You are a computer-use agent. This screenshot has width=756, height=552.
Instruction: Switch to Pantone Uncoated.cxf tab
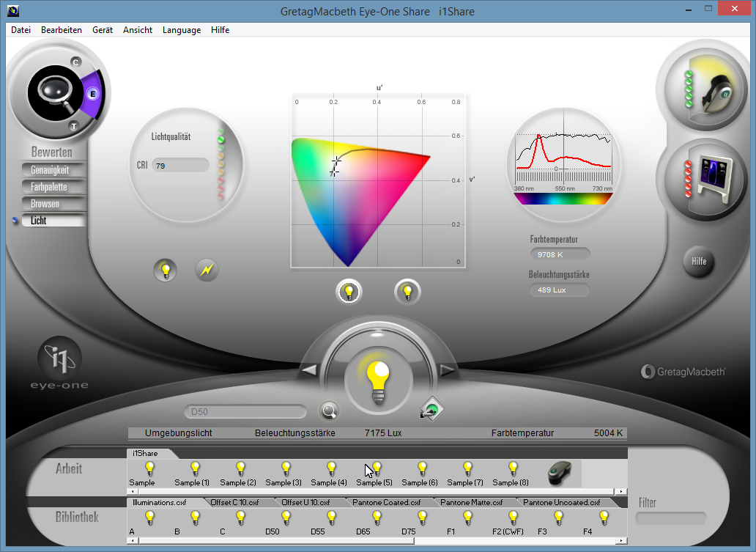click(x=565, y=502)
